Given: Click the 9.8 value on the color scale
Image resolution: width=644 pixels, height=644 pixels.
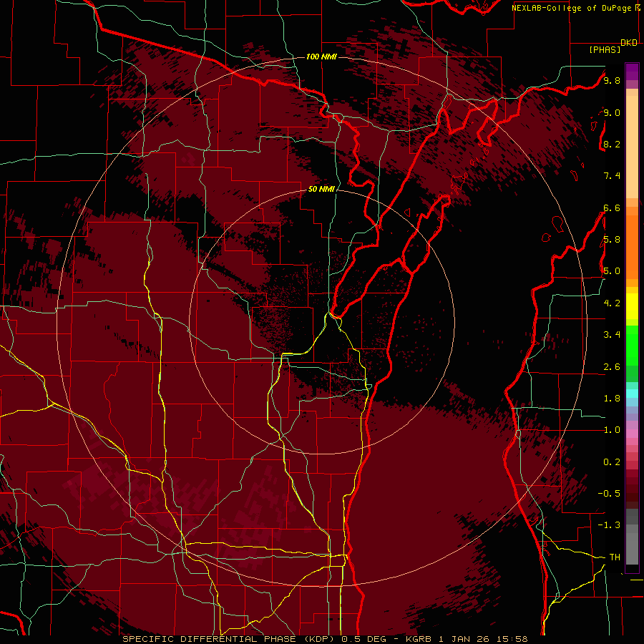Looking at the screenshot, I should pos(612,81).
